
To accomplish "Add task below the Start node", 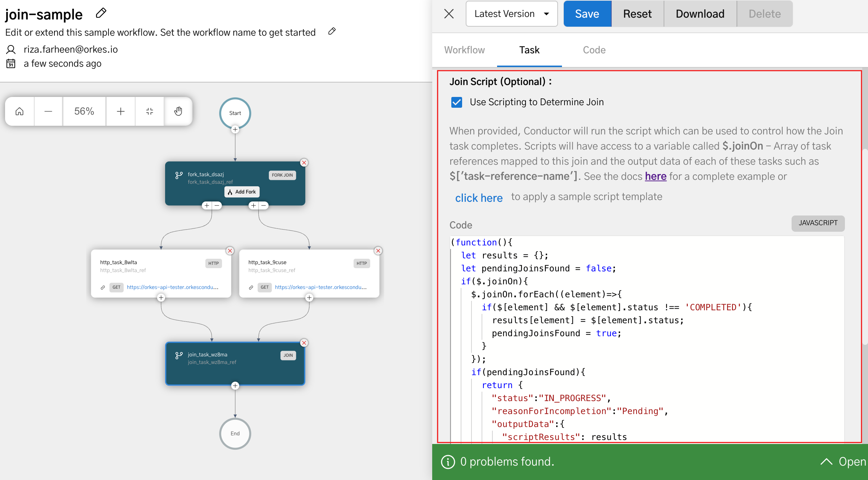I will 235,129.
